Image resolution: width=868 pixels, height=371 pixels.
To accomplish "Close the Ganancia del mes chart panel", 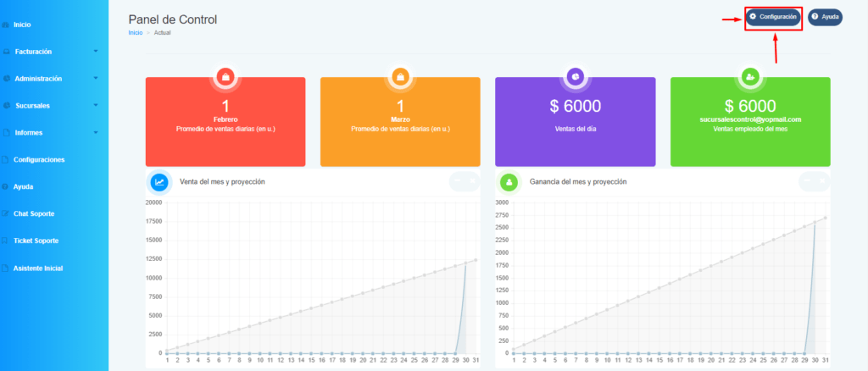I will 822,180.
